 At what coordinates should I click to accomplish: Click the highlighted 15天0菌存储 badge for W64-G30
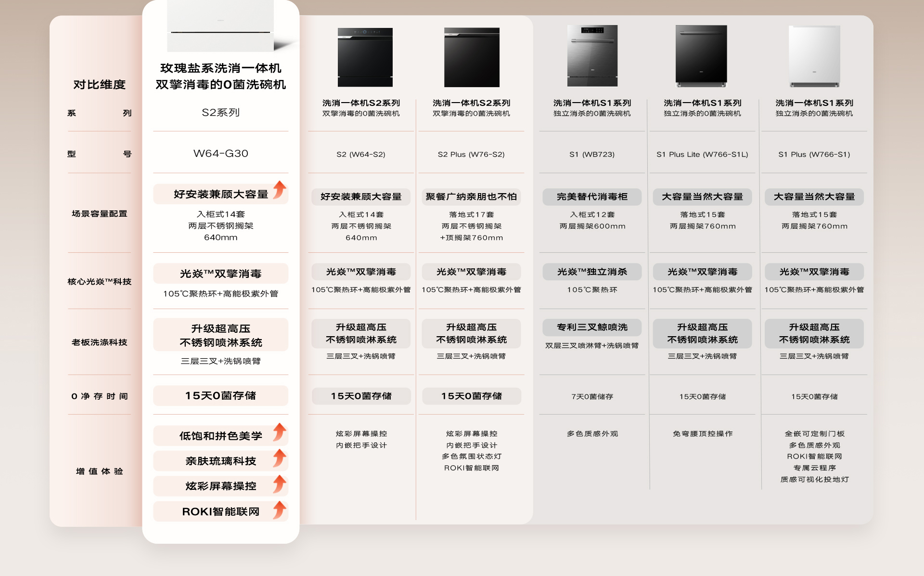[220, 395]
